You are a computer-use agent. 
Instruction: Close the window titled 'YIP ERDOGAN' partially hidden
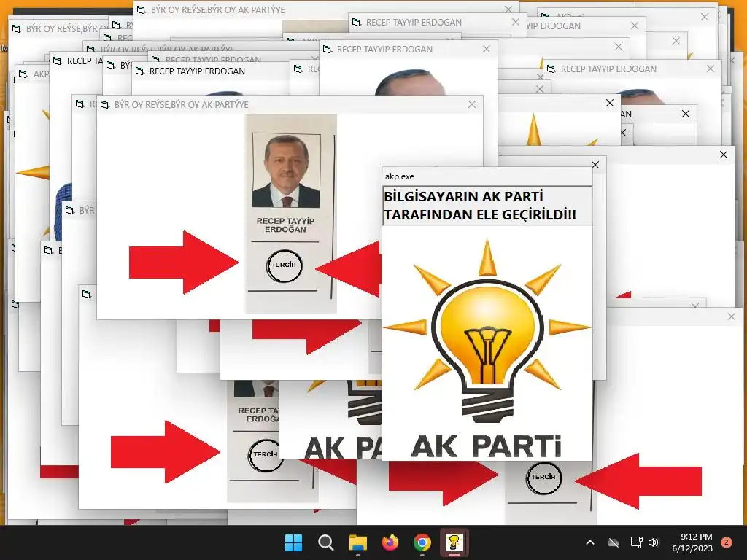tap(635, 26)
